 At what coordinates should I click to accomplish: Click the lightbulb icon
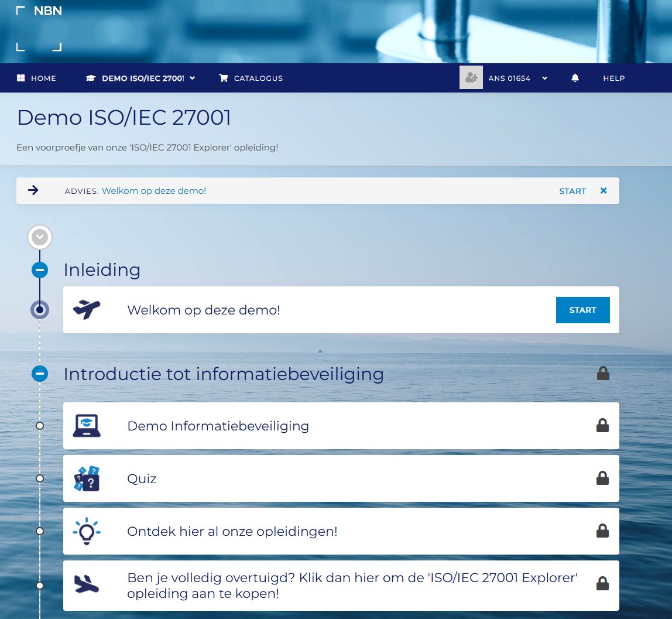(87, 531)
